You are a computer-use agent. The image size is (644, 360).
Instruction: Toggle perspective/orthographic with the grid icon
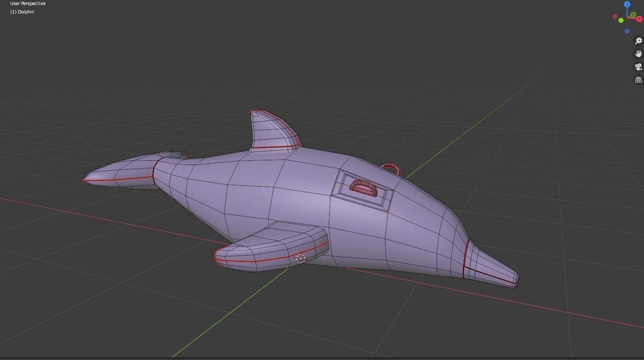click(638, 80)
